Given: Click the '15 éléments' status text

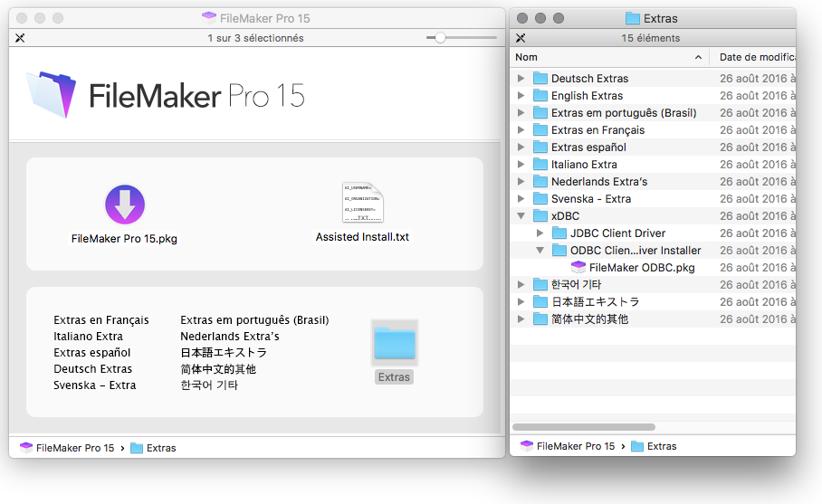Looking at the screenshot, I should (x=651, y=38).
